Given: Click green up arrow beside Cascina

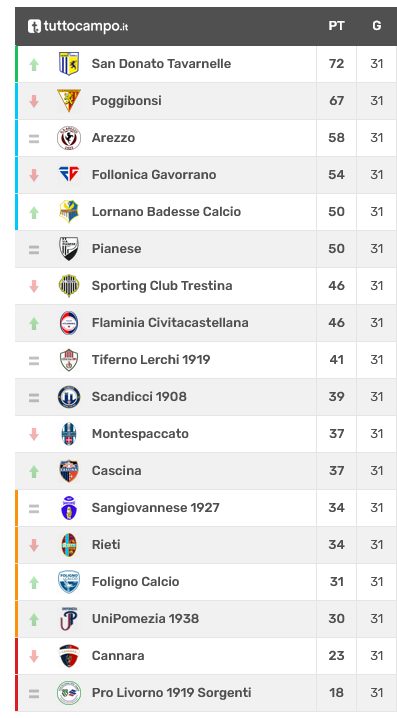Looking at the screenshot, I should 34,471.
